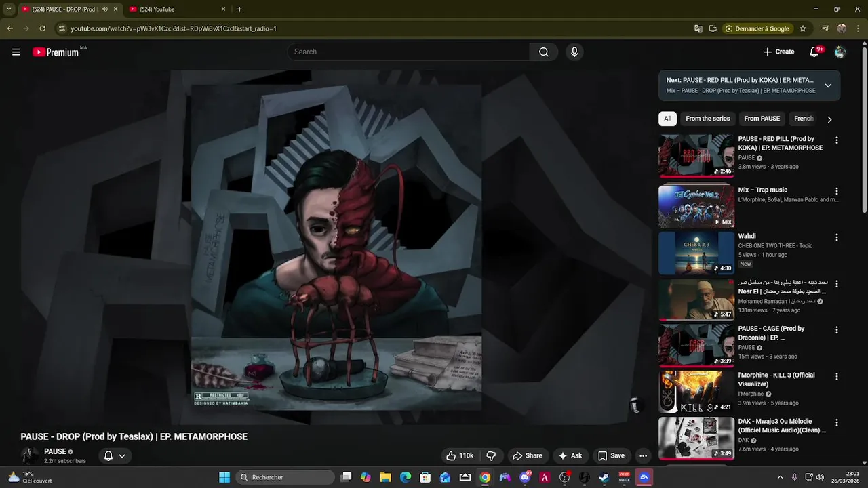Reload the page in Chrome
Screen dimensions: 868x488
(42, 28)
